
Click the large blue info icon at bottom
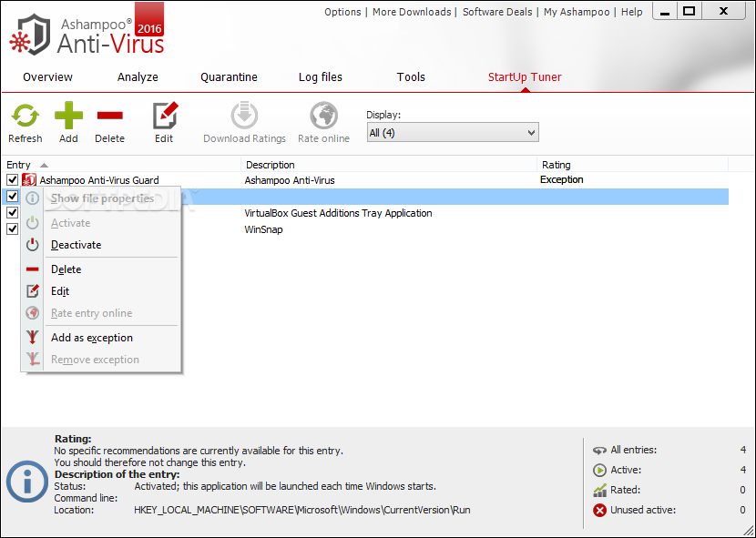[x=27, y=481]
